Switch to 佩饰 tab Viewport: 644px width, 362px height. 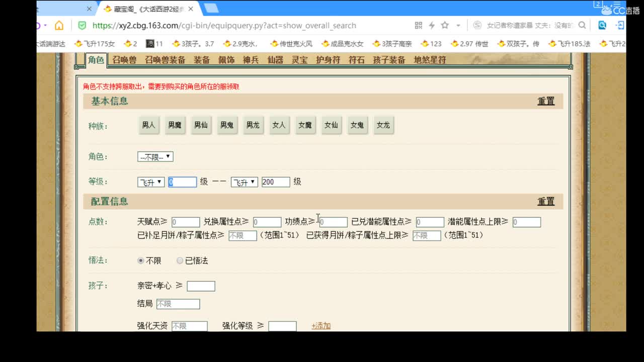(226, 60)
